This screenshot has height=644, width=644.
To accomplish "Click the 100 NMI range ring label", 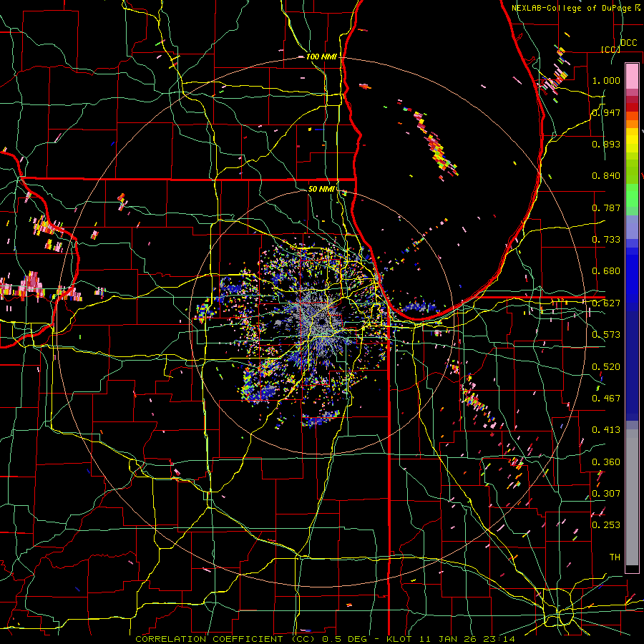I will tap(321, 57).
